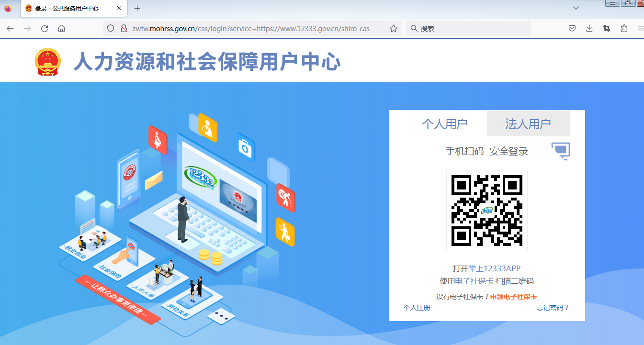The width and height of the screenshot is (644, 345).
Task: Click the red pregnant woman icon
Action: 158,140
